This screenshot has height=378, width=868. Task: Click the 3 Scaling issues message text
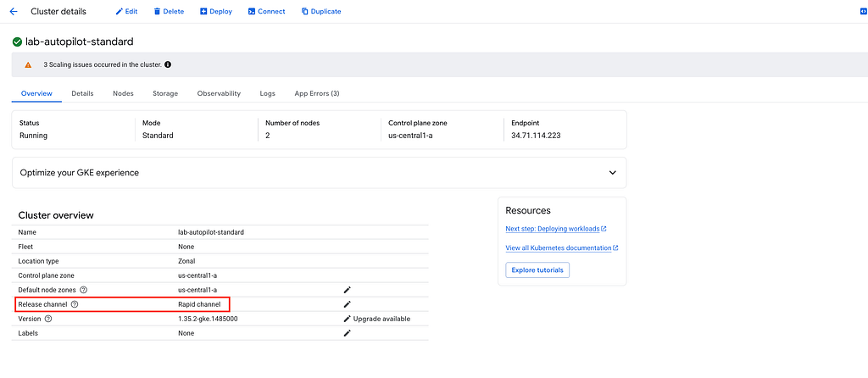pos(103,64)
